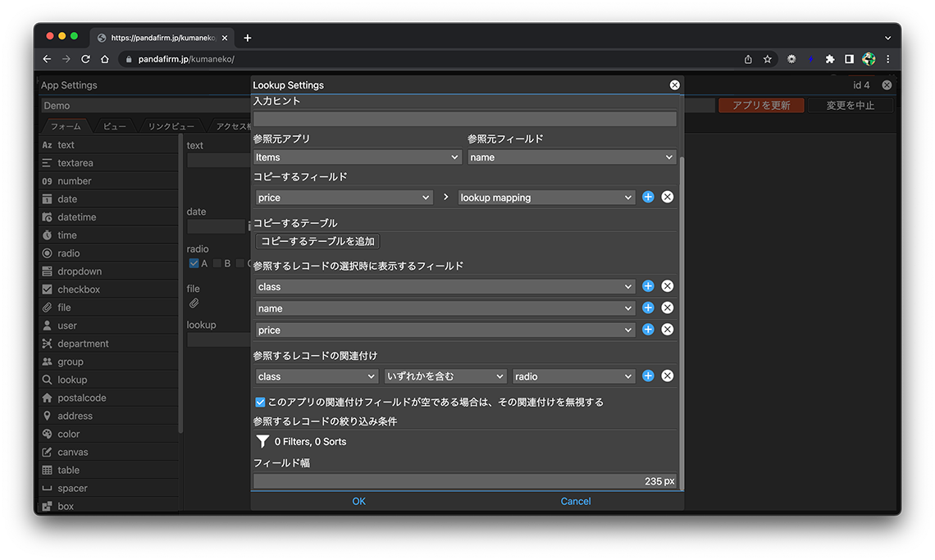Bookmark this page with the star icon
This screenshot has height=560, width=935.
click(768, 59)
